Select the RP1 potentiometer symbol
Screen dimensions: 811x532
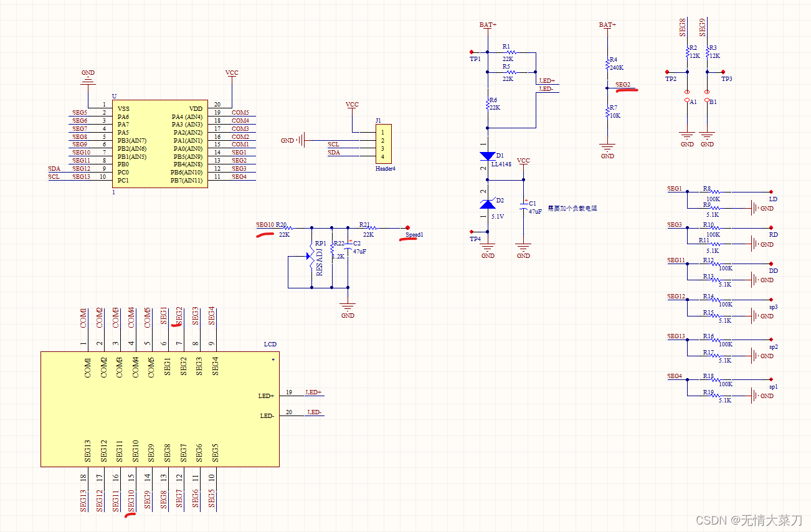point(311,255)
